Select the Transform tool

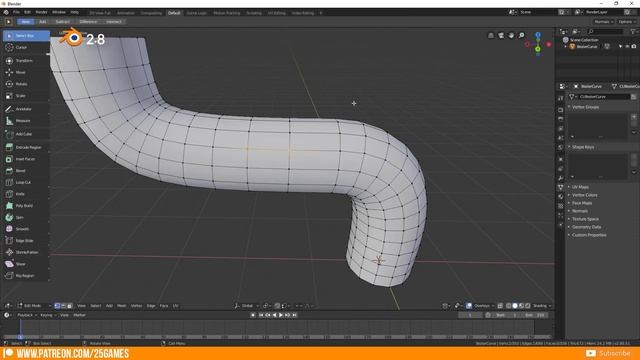(x=26, y=61)
